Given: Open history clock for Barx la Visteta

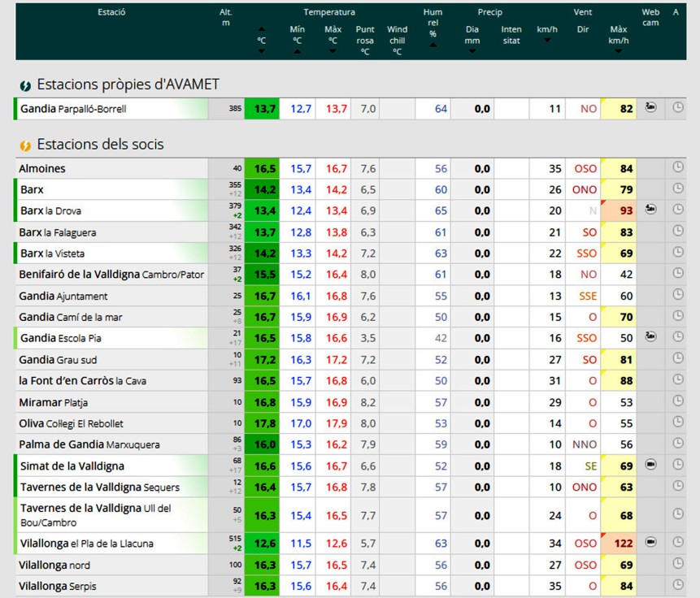Looking at the screenshot, I should pyautogui.click(x=678, y=252).
